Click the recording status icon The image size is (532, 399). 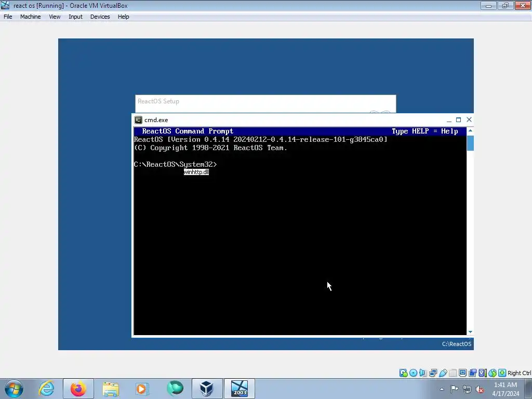click(473, 373)
